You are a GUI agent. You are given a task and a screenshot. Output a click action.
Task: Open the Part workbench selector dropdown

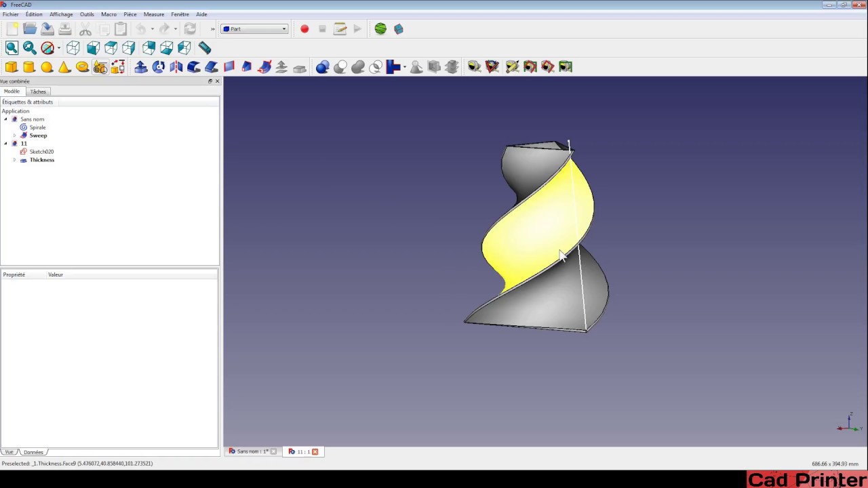coord(254,28)
